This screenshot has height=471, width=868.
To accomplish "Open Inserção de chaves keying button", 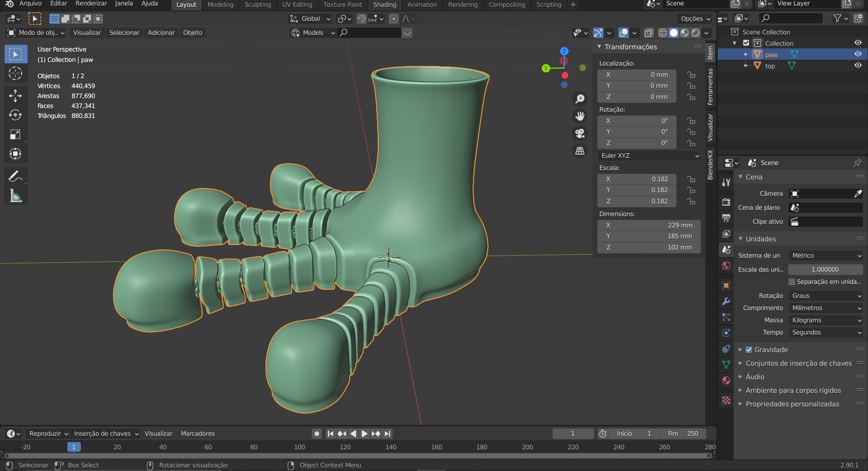I will coord(106,433).
